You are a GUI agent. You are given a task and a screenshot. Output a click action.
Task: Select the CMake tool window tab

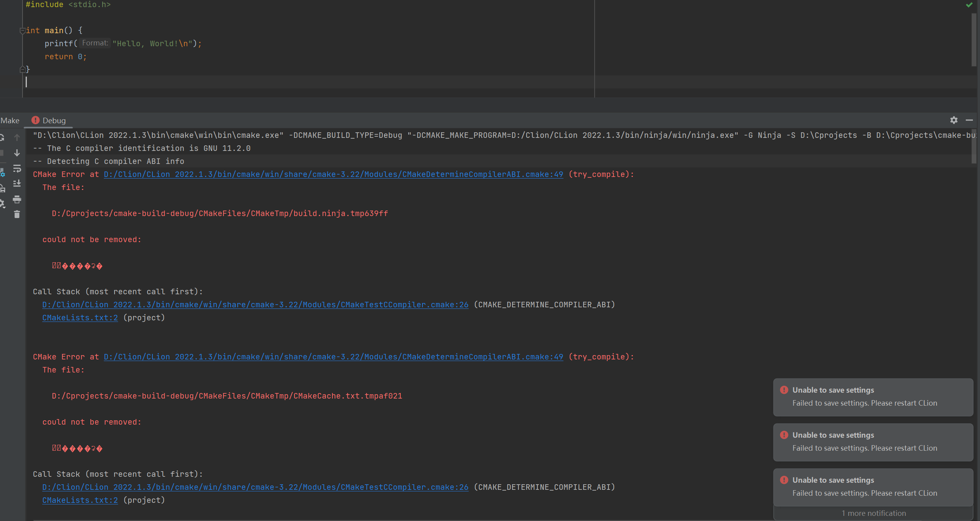[9, 120]
